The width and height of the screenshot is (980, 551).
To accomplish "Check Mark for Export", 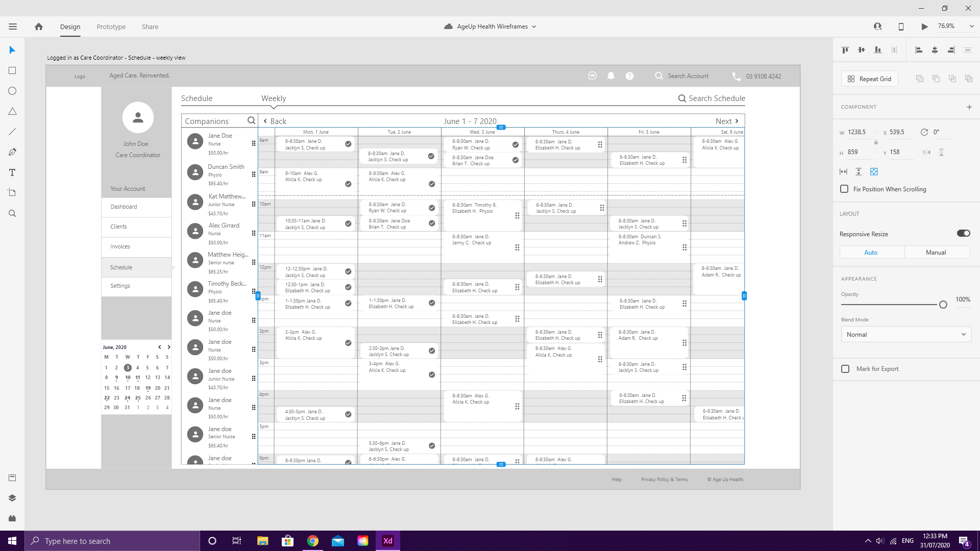I will coord(845,368).
